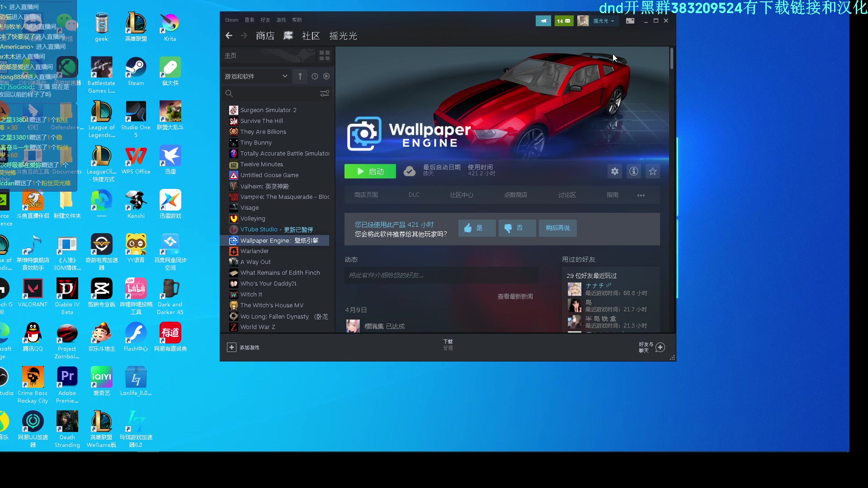Open the Steam desktop shortcut
This screenshot has width=868, height=488.
pyautogui.click(x=136, y=72)
